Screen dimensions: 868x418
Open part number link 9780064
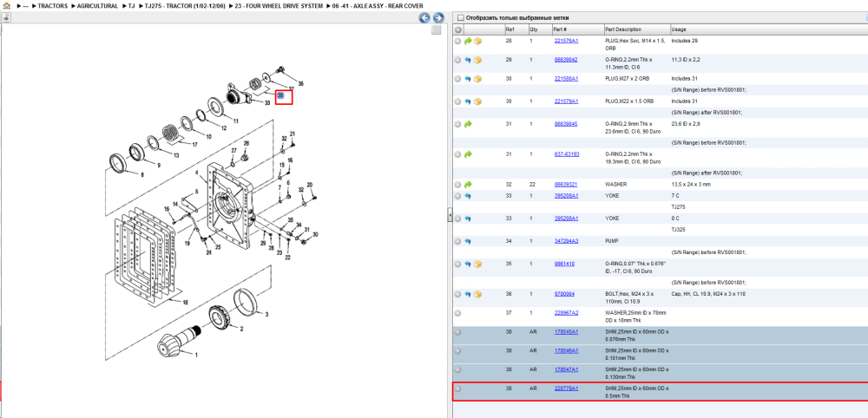click(x=564, y=294)
